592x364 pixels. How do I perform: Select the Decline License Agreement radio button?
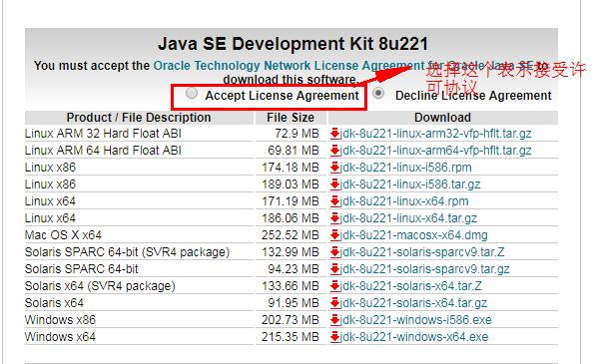(378, 93)
